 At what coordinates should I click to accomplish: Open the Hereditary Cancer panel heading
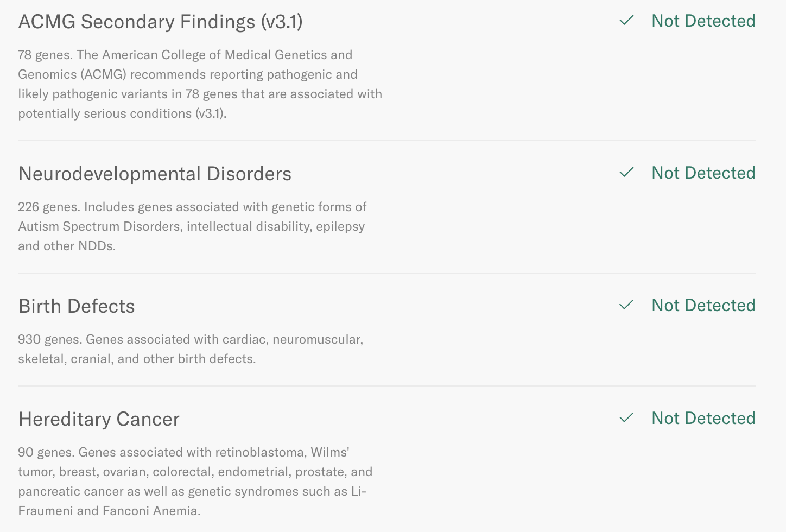[99, 419]
